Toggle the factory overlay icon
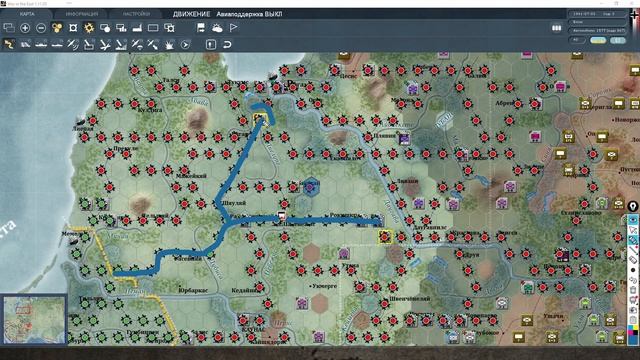The height and width of the screenshot is (360, 640). (x=137, y=28)
